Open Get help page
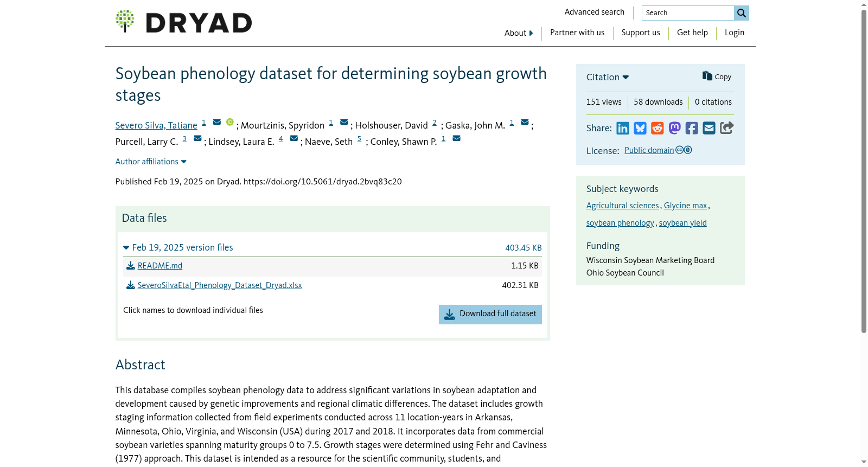This screenshot has height=467, width=868. pyautogui.click(x=692, y=33)
